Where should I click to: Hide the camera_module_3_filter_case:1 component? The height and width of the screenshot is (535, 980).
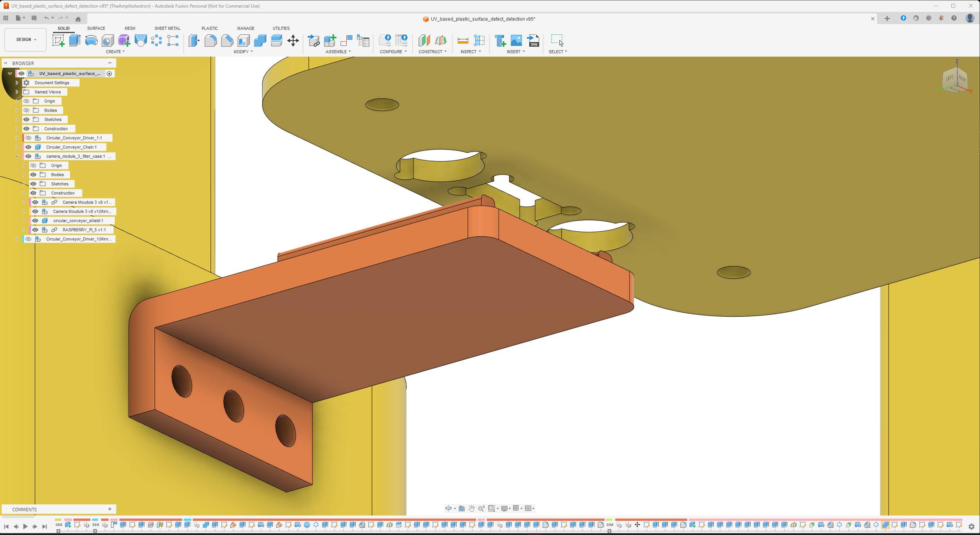click(x=28, y=156)
